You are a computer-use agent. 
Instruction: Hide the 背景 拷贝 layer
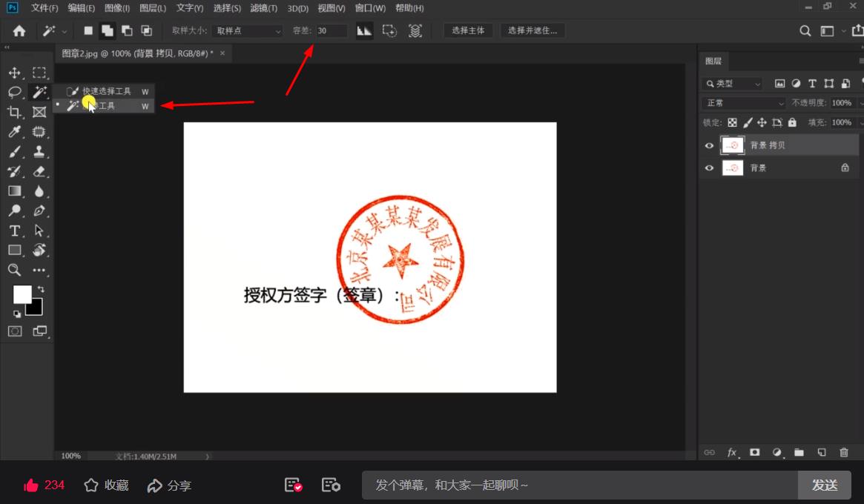(x=709, y=145)
